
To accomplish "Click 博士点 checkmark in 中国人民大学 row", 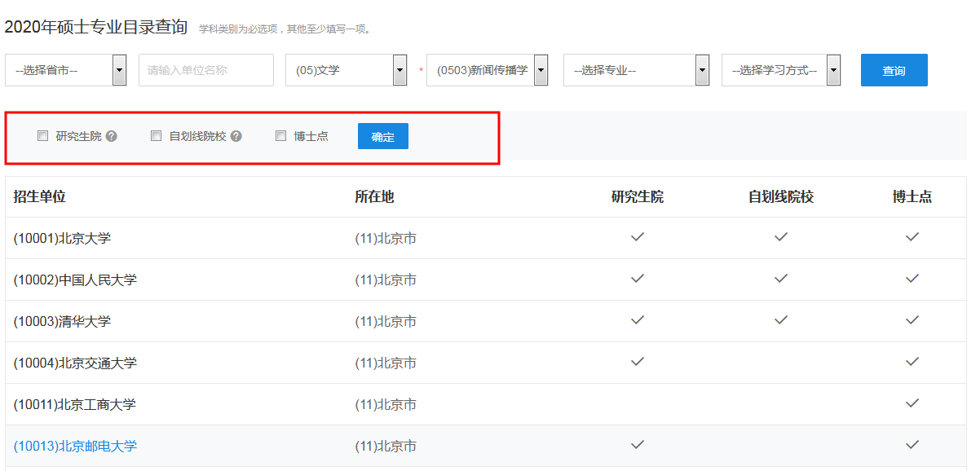I will [x=912, y=278].
